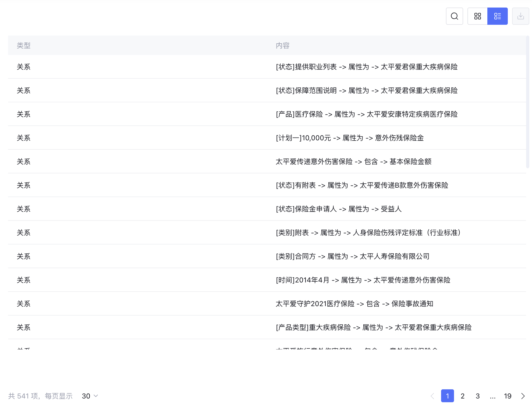Click the pagination ellipsis
Image resolution: width=532 pixels, height=406 pixels.
(x=493, y=396)
